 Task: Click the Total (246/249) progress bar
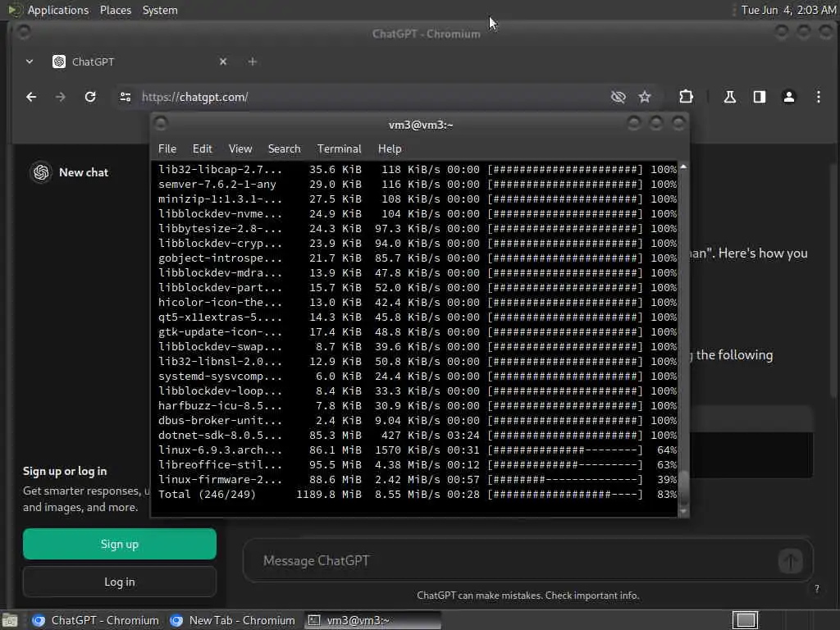coord(564,495)
